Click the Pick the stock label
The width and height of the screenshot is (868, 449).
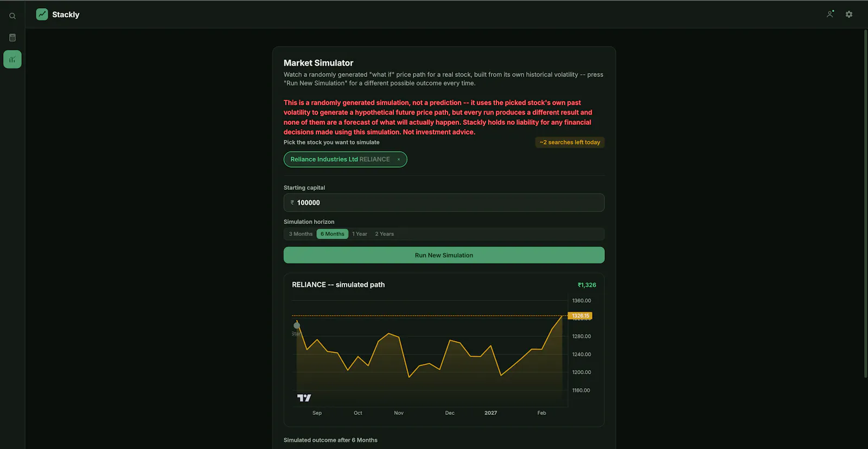331,143
